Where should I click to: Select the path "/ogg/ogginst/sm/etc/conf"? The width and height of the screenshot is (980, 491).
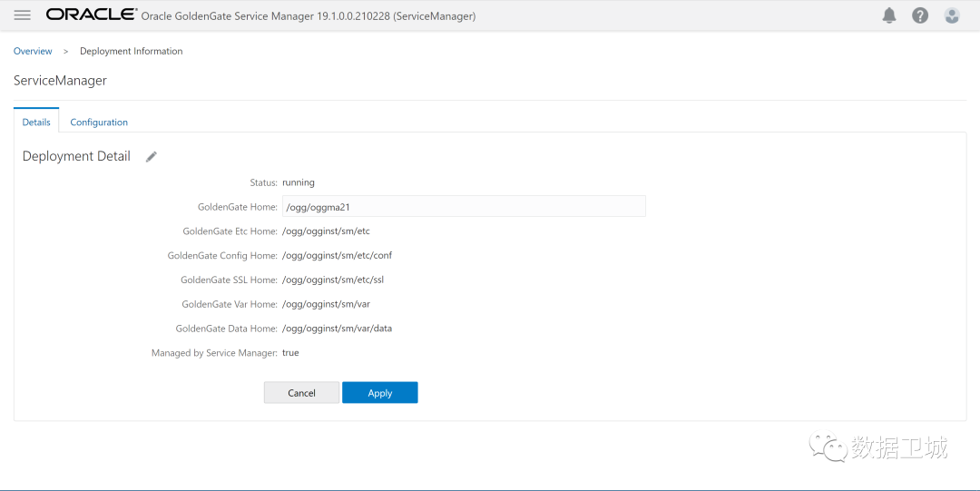point(338,255)
